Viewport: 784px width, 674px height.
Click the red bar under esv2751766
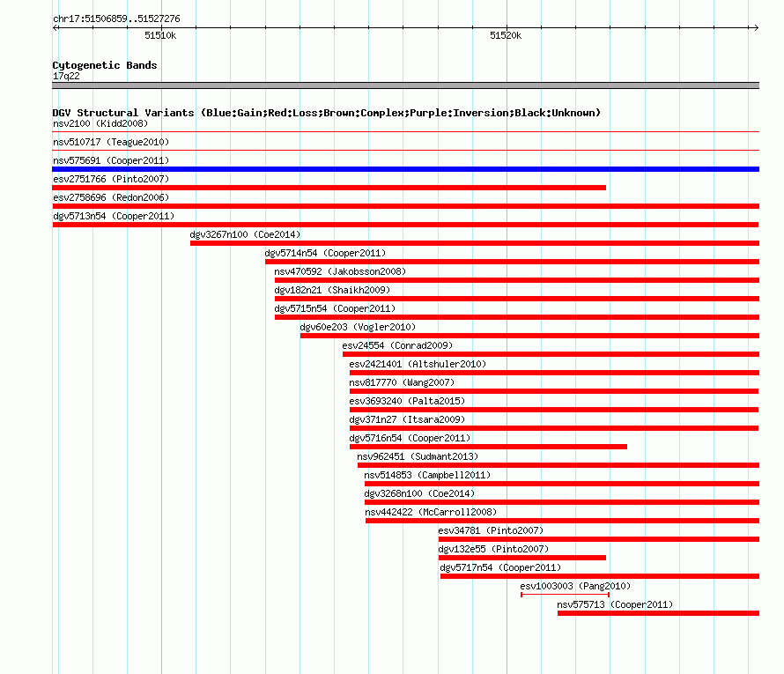coord(329,188)
